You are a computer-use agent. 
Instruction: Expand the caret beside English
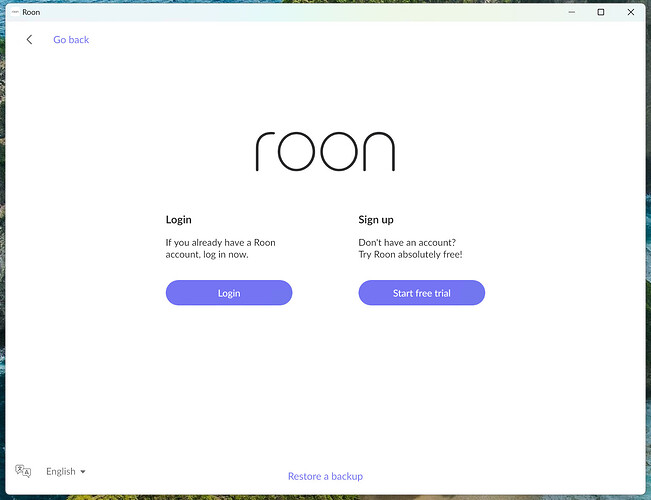coord(83,472)
